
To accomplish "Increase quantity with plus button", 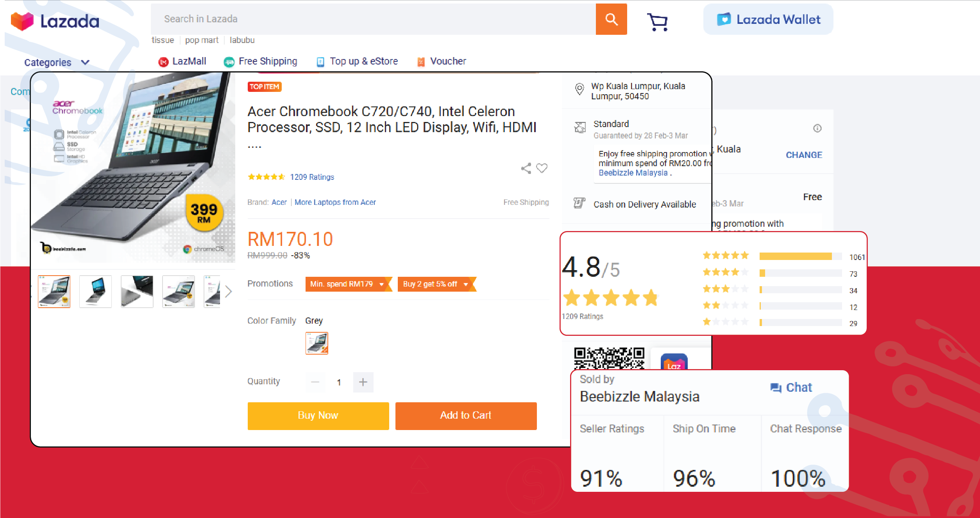I will point(363,382).
